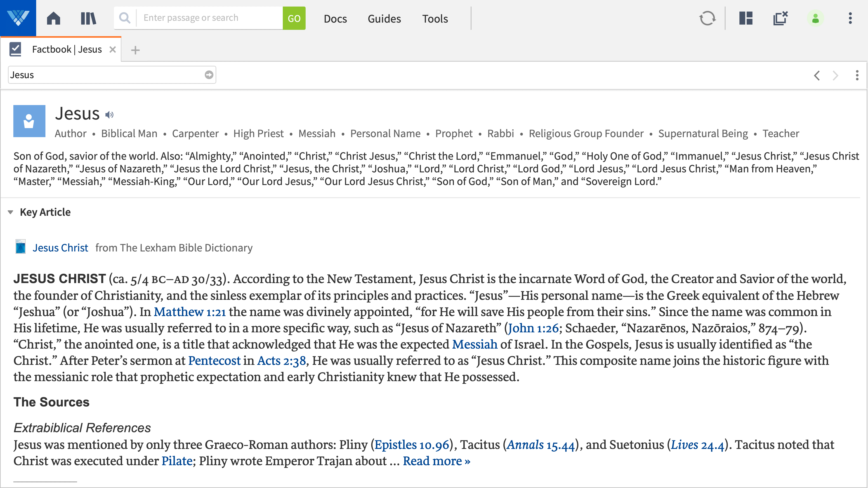Add a new tab with plus
The image size is (868, 488).
pyautogui.click(x=135, y=50)
